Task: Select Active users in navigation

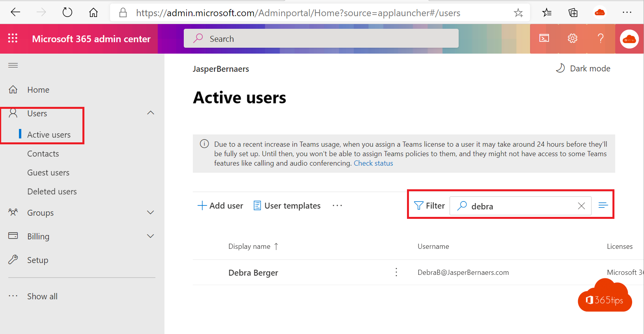Action: tap(49, 135)
